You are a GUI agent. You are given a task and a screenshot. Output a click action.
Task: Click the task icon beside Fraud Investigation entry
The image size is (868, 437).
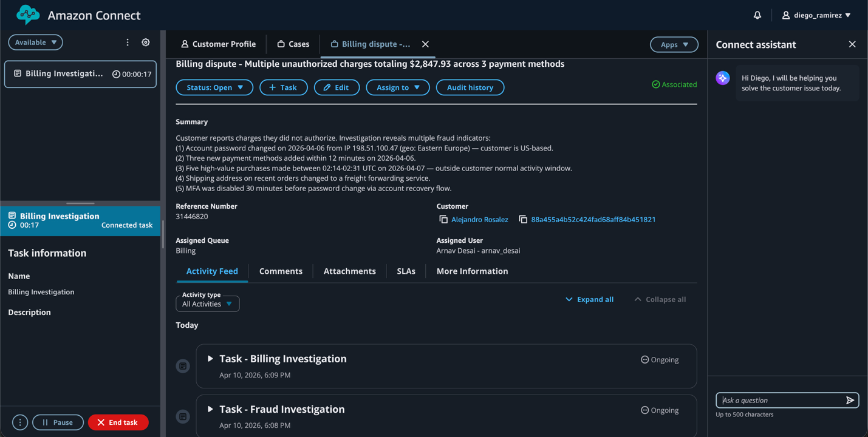coord(183,416)
